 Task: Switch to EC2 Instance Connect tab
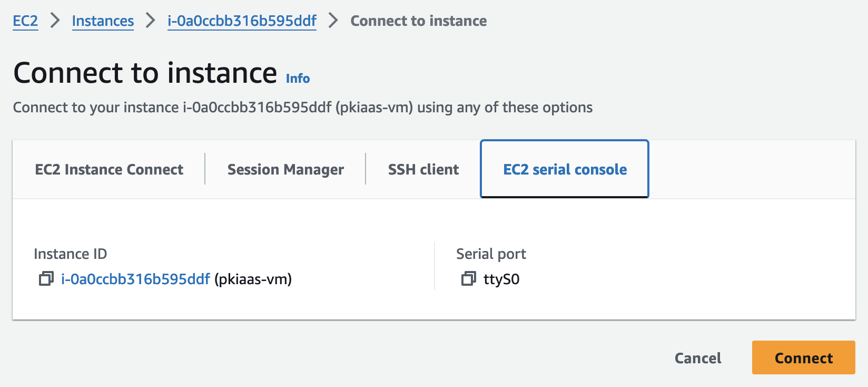click(x=109, y=169)
